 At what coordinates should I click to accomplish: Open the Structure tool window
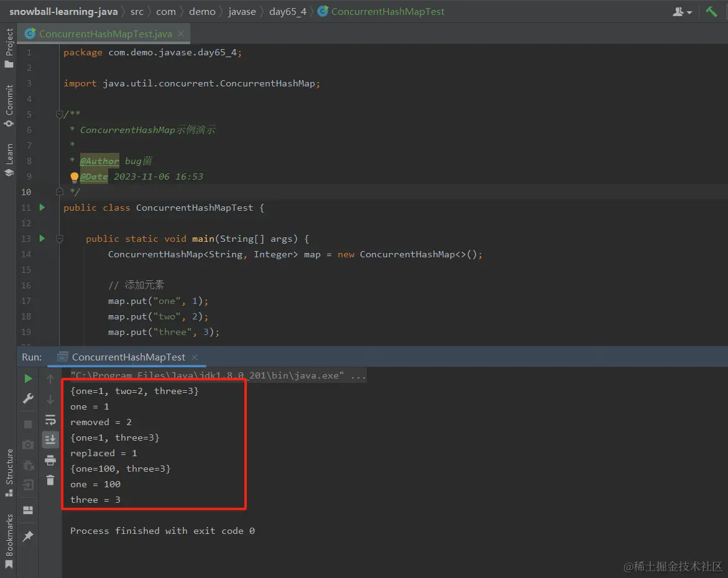tap(9, 472)
